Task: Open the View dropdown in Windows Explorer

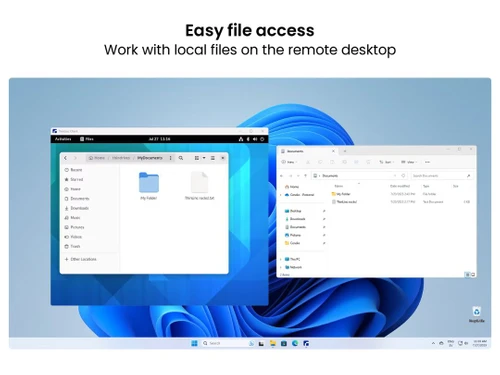Action: point(409,162)
